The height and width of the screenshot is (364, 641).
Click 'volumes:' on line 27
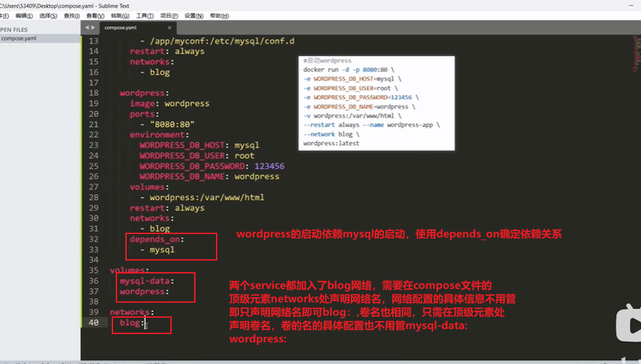coord(150,187)
